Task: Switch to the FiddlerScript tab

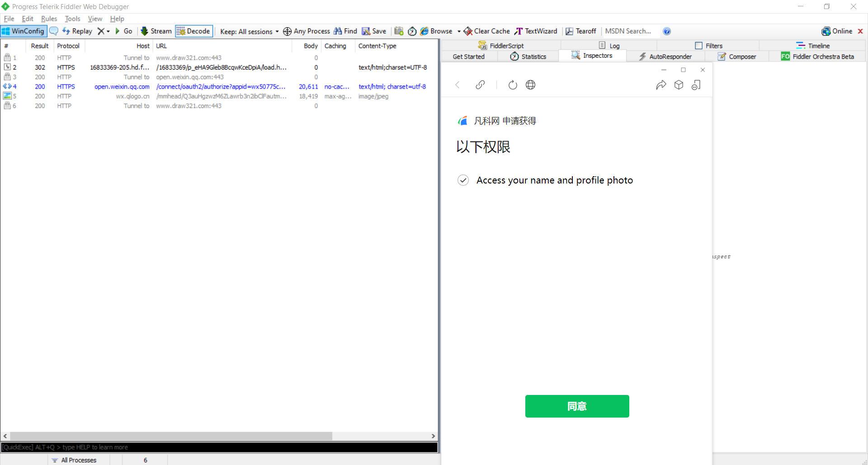Action: pyautogui.click(x=501, y=46)
